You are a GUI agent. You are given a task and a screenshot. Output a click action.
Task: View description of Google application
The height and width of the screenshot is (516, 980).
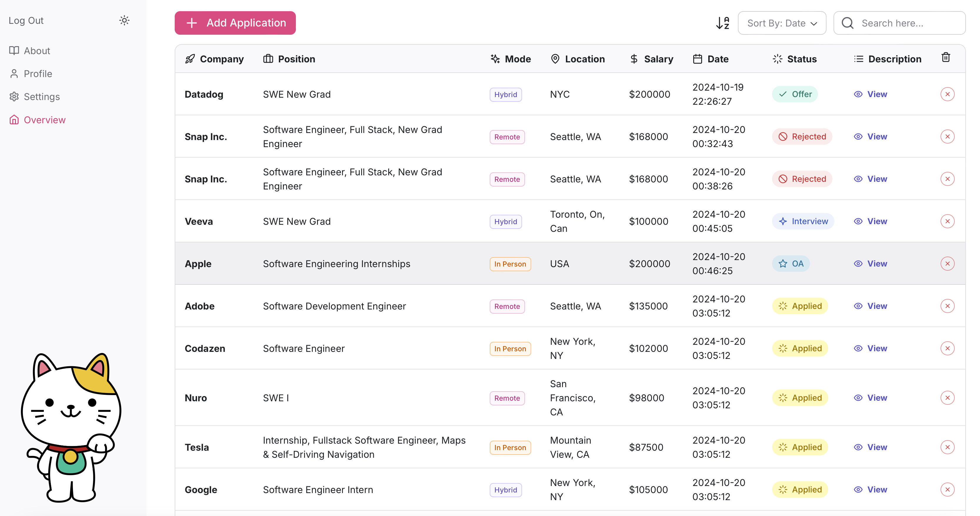870,489
